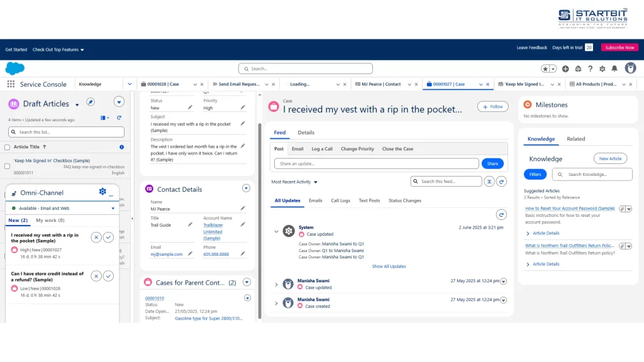Switch to My work (0) tab
Image resolution: width=644 pixels, height=362 pixels.
coord(50,221)
